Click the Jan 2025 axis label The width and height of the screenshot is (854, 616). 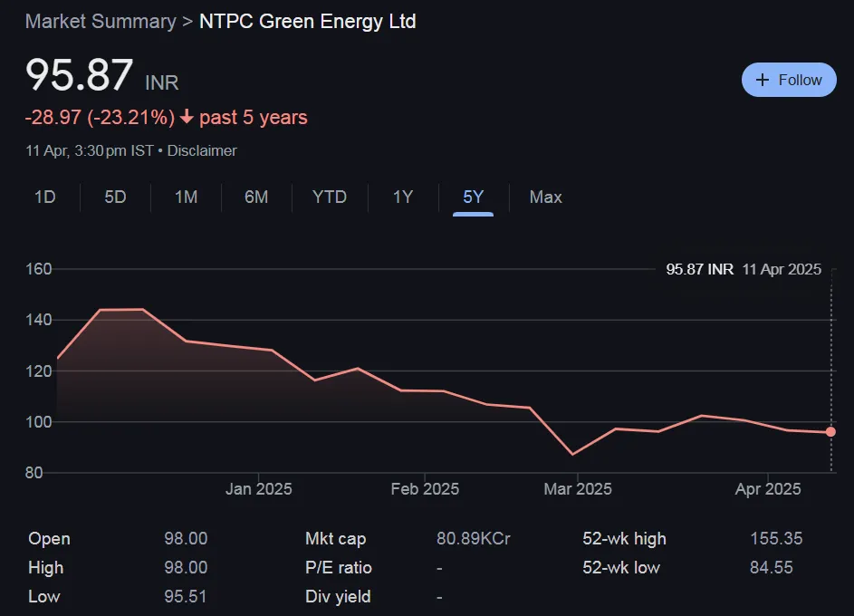(259, 489)
